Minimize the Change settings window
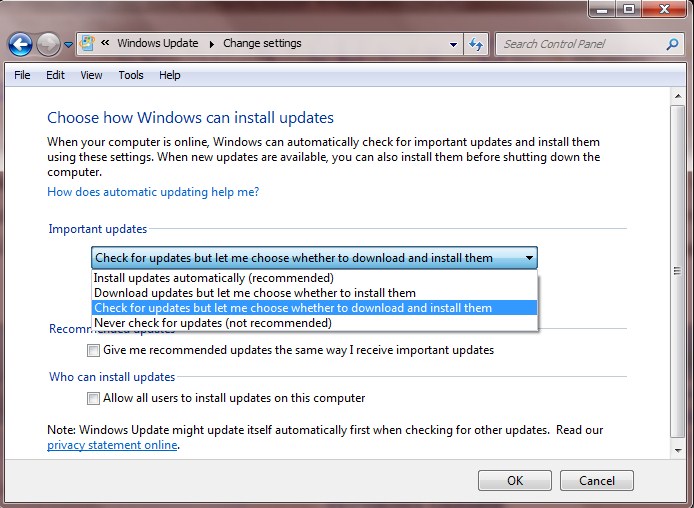This screenshot has width=694, height=508. point(602,8)
